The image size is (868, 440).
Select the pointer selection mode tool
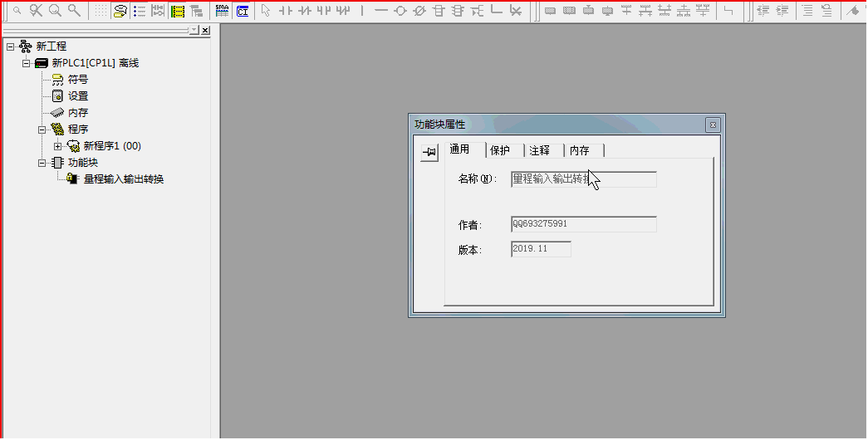(266, 11)
